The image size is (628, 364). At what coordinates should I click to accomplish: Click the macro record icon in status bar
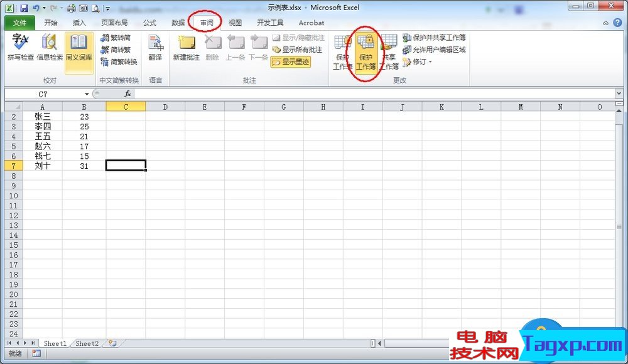coord(36,353)
